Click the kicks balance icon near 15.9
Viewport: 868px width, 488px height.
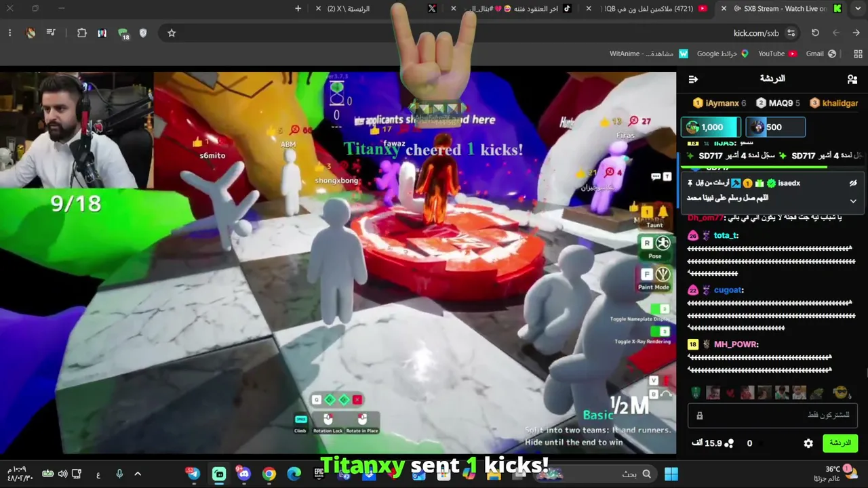tap(729, 443)
